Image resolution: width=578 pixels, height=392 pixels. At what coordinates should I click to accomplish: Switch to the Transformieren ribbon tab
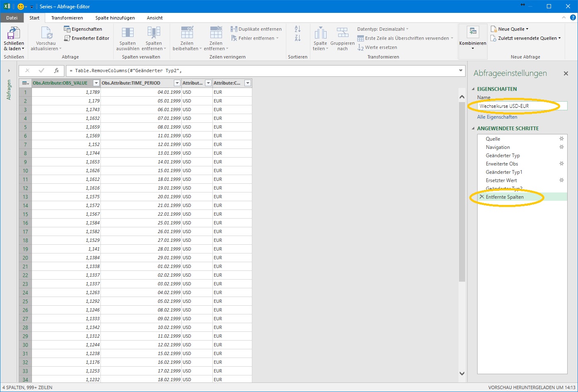pyautogui.click(x=67, y=18)
